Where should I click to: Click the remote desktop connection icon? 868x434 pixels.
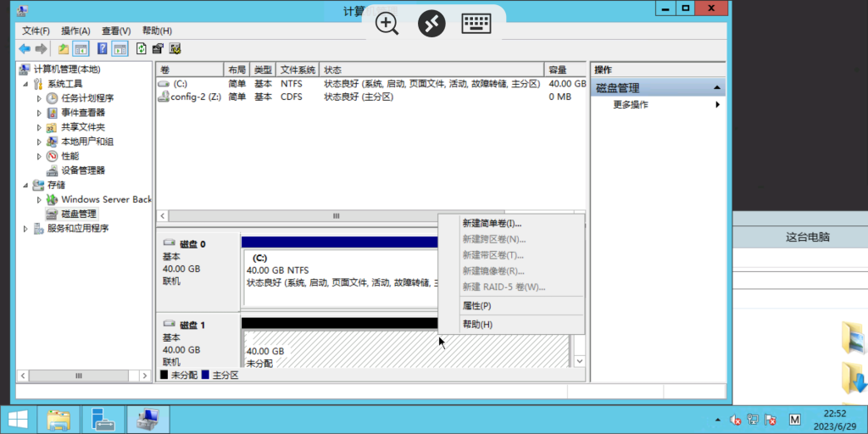click(431, 24)
